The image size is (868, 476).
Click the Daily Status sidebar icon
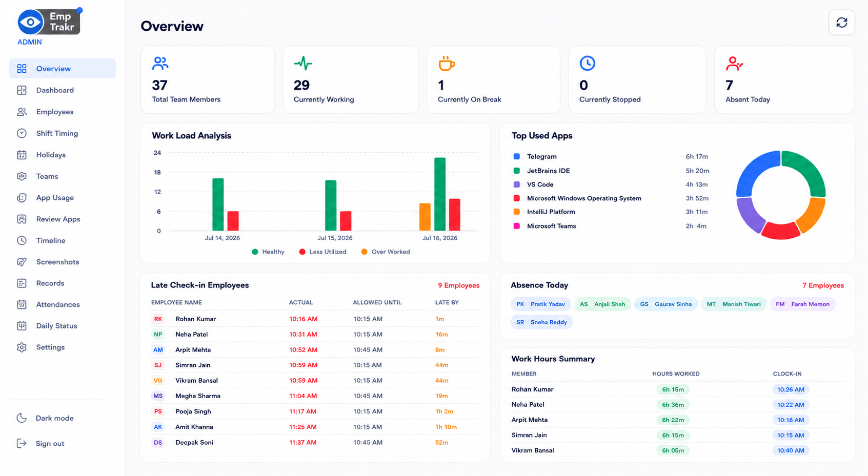[x=22, y=326]
